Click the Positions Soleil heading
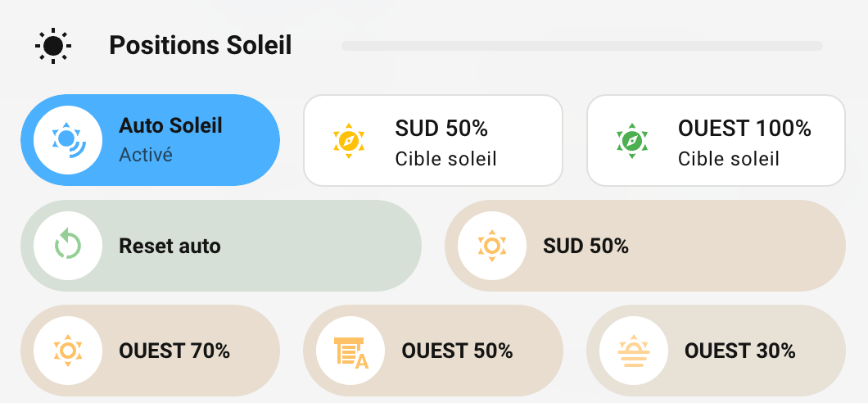The width and height of the screenshot is (868, 403). 201,45
